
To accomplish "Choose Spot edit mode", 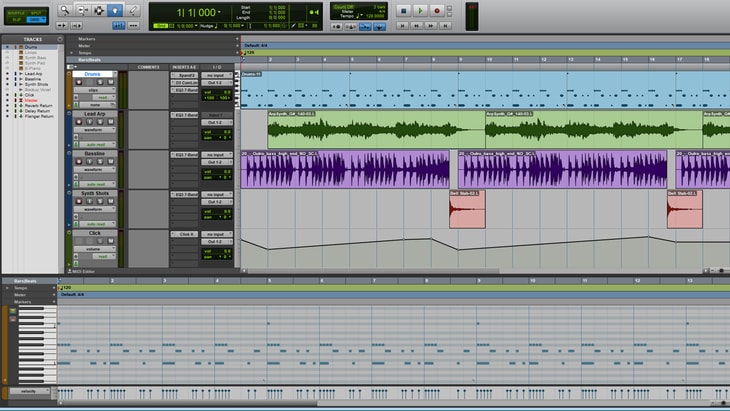I will coord(36,13).
